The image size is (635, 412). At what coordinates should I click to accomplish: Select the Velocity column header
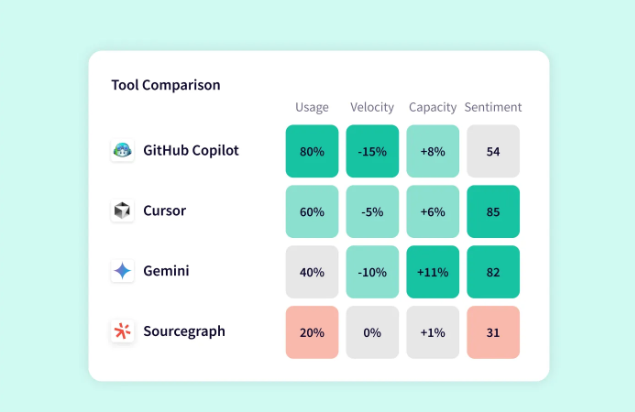[x=372, y=108]
